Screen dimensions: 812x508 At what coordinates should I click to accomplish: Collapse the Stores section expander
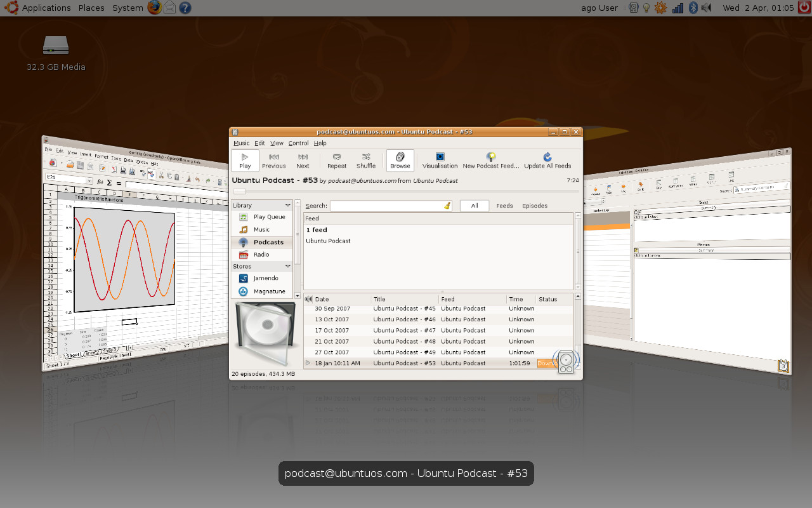[288, 267]
